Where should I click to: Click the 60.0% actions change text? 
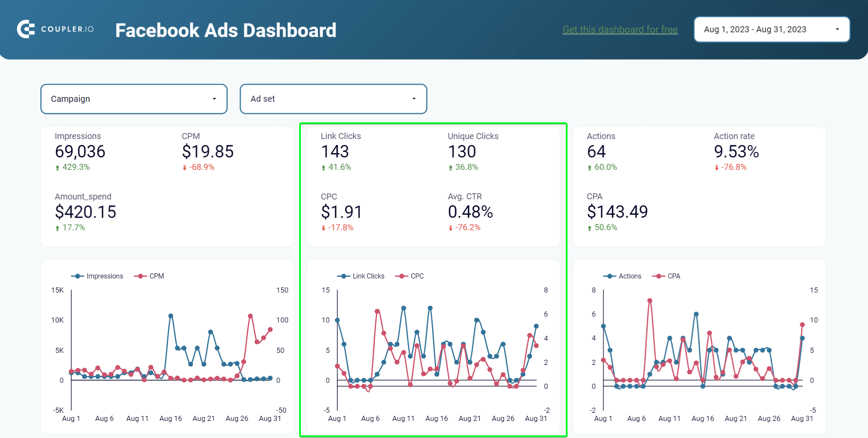[606, 167]
